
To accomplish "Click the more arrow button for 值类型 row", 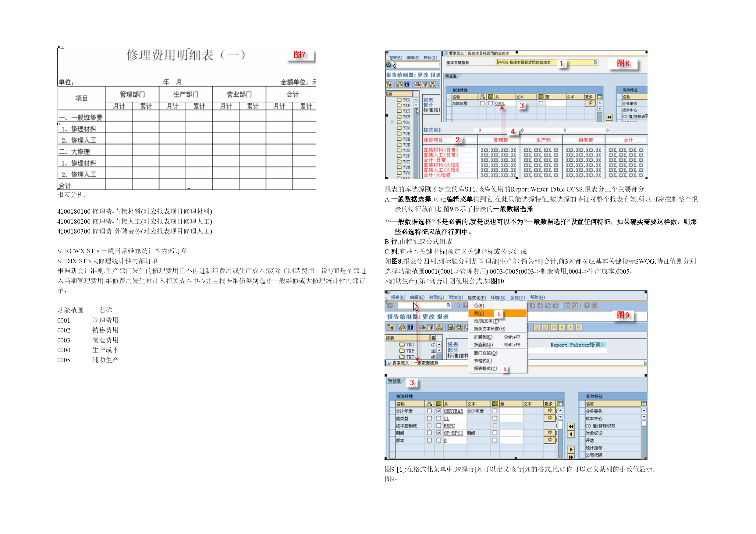I will pyautogui.click(x=550, y=418).
